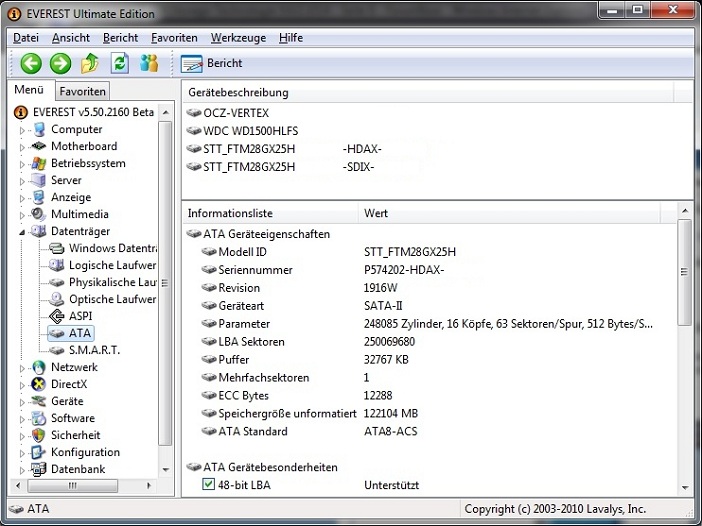Expand the Anzeige tree node
The height and width of the screenshot is (526, 702).
(x=22, y=198)
